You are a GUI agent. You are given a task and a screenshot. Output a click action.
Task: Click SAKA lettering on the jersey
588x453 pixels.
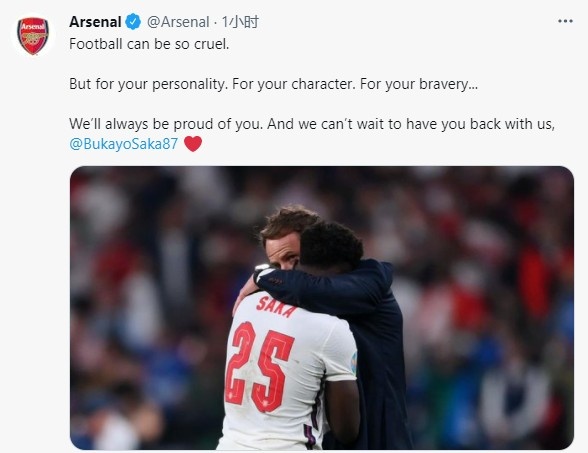[x=276, y=307]
